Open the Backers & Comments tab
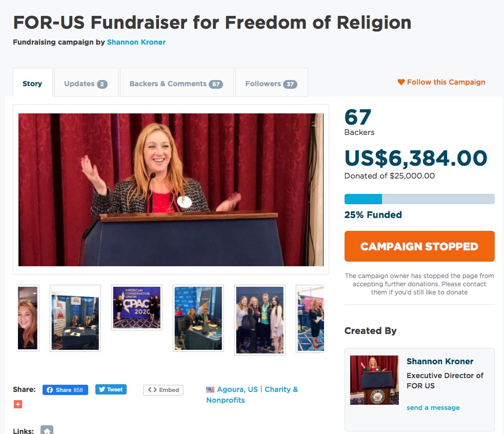504x434 pixels. 177,83
